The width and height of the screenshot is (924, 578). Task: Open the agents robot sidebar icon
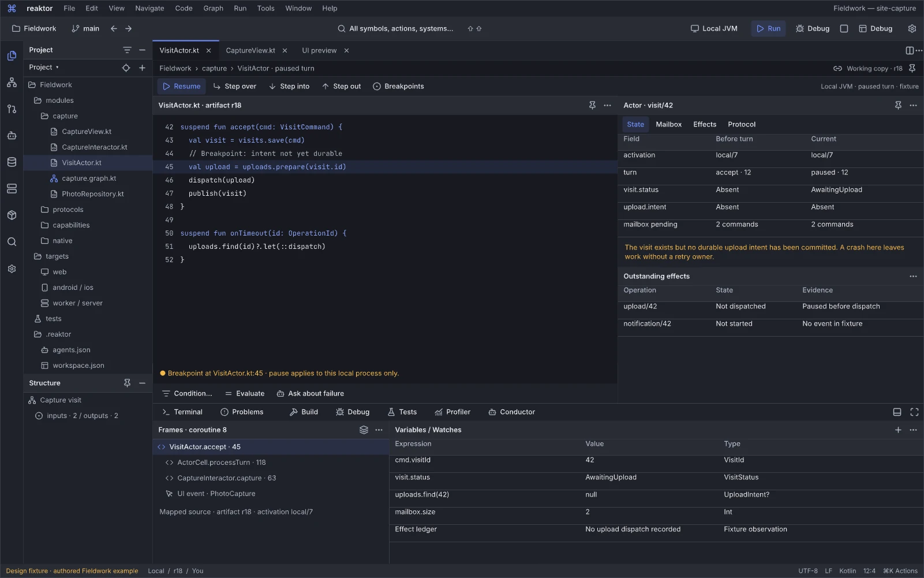tap(12, 136)
